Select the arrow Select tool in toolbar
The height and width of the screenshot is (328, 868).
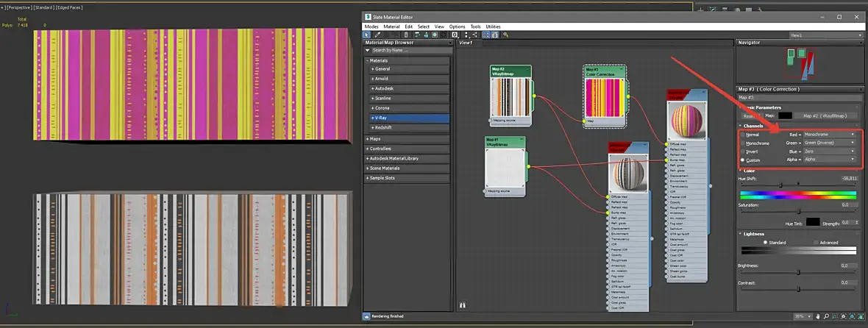coord(366,35)
